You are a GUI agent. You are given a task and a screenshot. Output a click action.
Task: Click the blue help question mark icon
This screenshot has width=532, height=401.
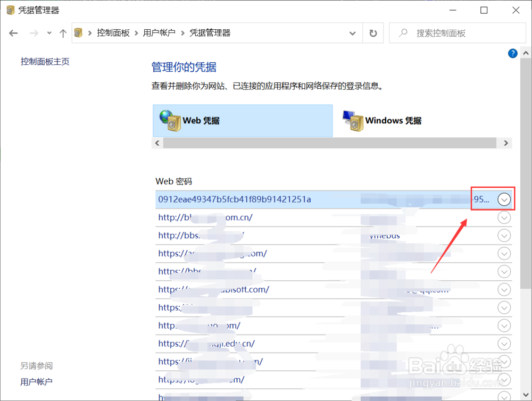[x=512, y=53]
